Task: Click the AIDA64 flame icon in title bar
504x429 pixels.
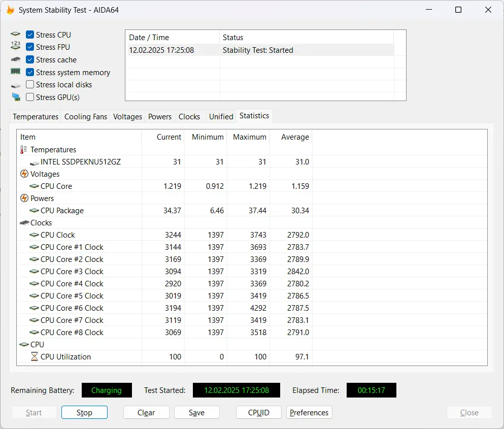Action: click(10, 10)
